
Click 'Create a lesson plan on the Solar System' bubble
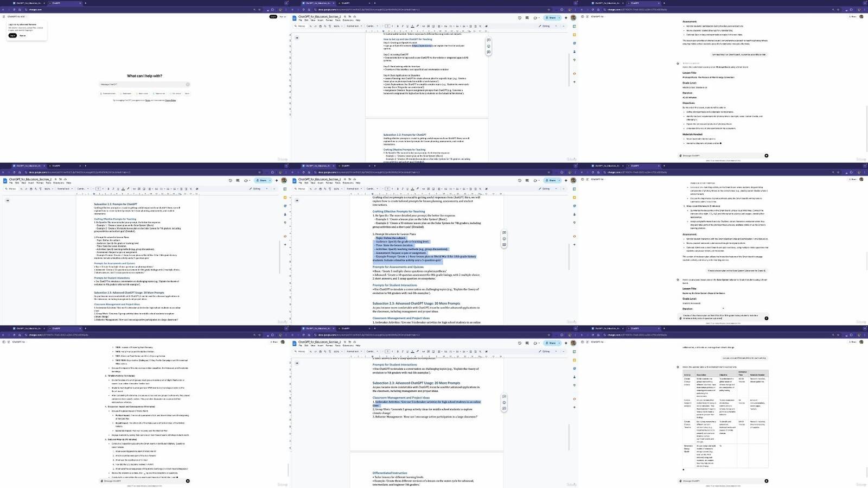coord(737,270)
